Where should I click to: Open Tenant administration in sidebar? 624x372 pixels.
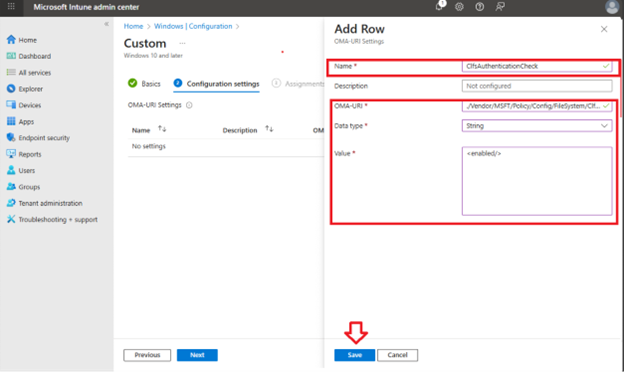(x=45, y=203)
